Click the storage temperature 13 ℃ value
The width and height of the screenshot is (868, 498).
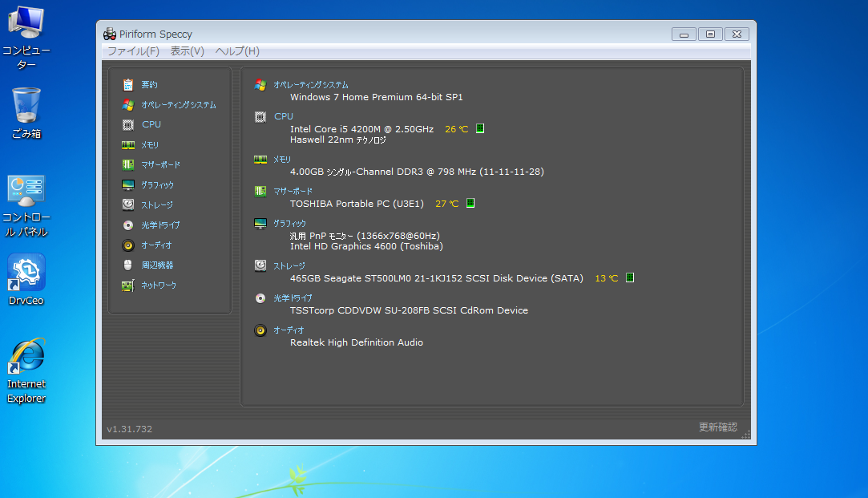point(606,278)
